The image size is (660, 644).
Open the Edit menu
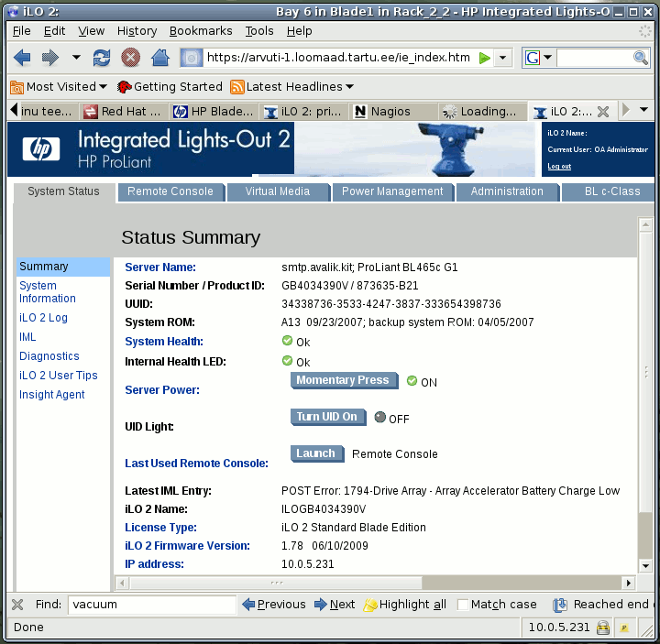(x=54, y=31)
